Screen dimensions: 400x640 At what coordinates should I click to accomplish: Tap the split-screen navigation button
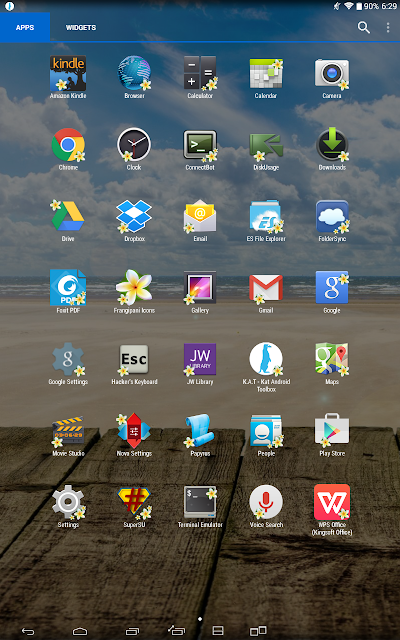218,631
